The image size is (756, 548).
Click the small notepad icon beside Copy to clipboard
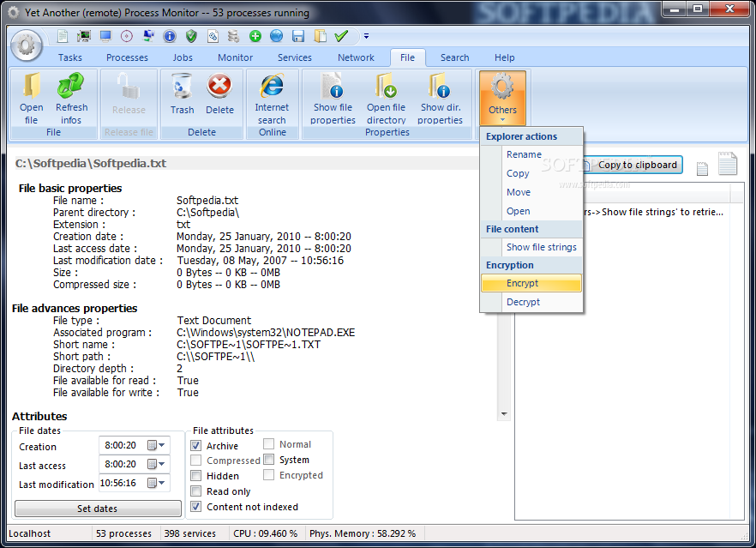click(703, 168)
